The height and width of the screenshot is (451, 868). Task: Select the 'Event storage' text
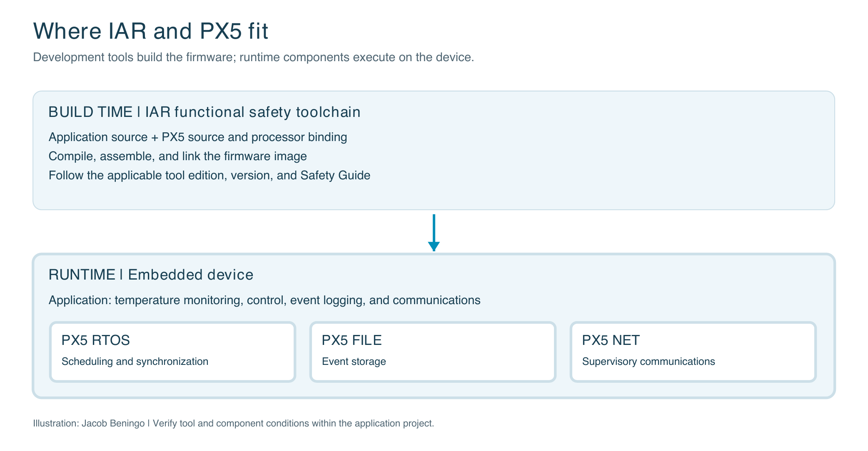tap(354, 361)
